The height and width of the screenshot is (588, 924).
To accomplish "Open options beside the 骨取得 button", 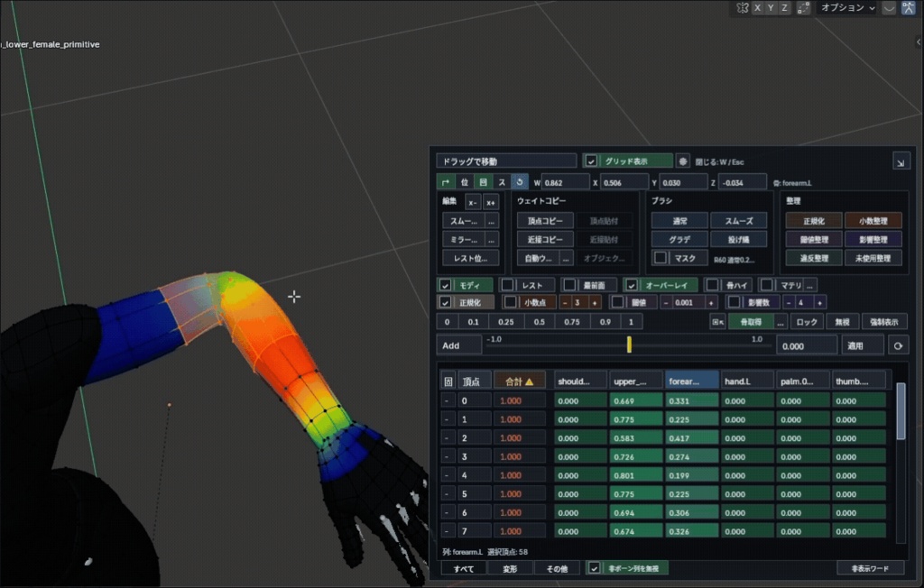I will (781, 322).
